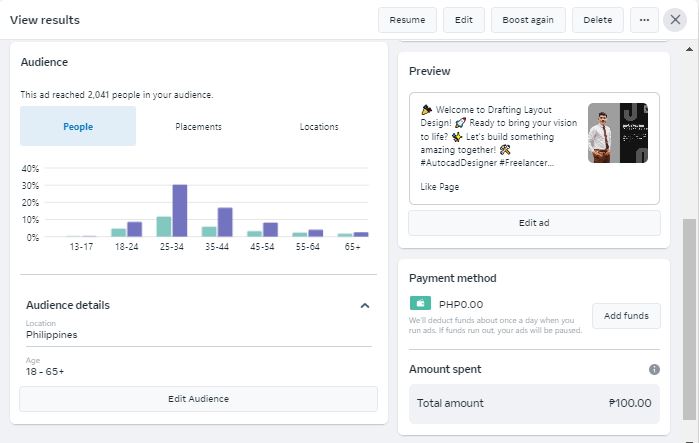Click the ad preview thumbnail image
Image resolution: width=699 pixels, height=443 pixels.
click(617, 133)
